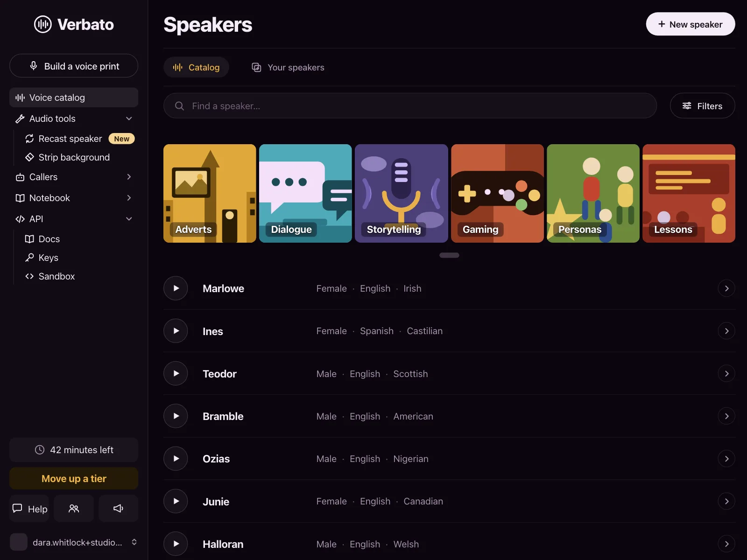Screen dimensions: 747x560
Task: Click the Verbato logo icon
Action: [42, 24]
